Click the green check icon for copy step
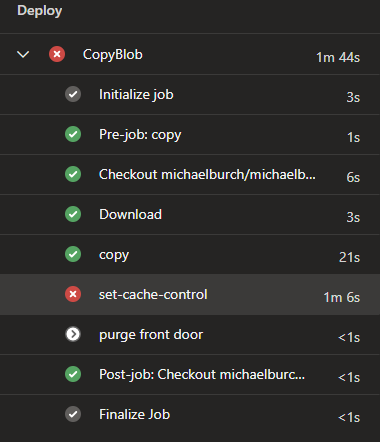 coord(73,254)
